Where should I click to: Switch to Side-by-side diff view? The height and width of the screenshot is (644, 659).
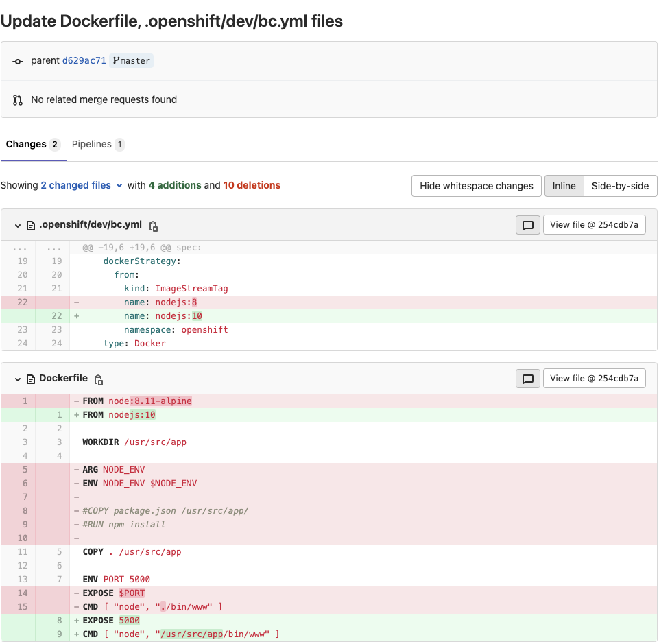(620, 186)
